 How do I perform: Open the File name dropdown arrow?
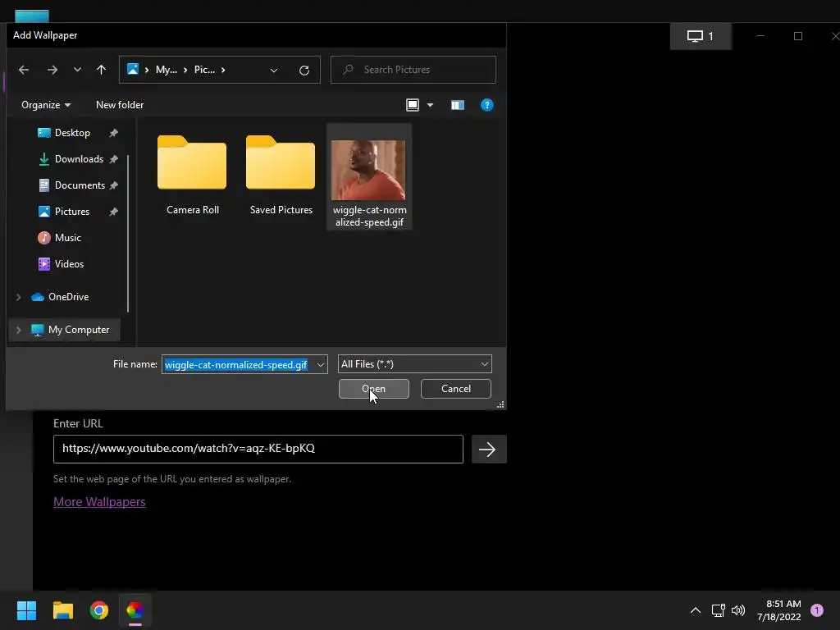[321, 365]
